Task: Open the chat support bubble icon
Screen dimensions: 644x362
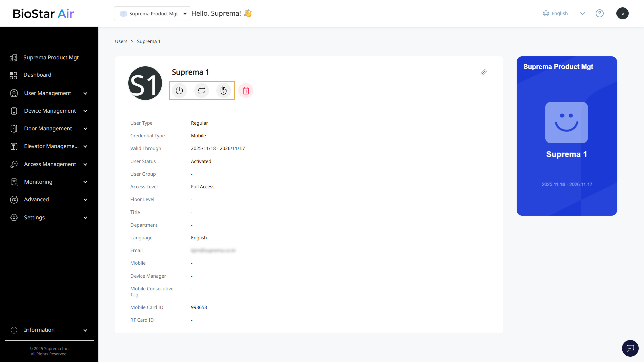Action: (x=630, y=348)
